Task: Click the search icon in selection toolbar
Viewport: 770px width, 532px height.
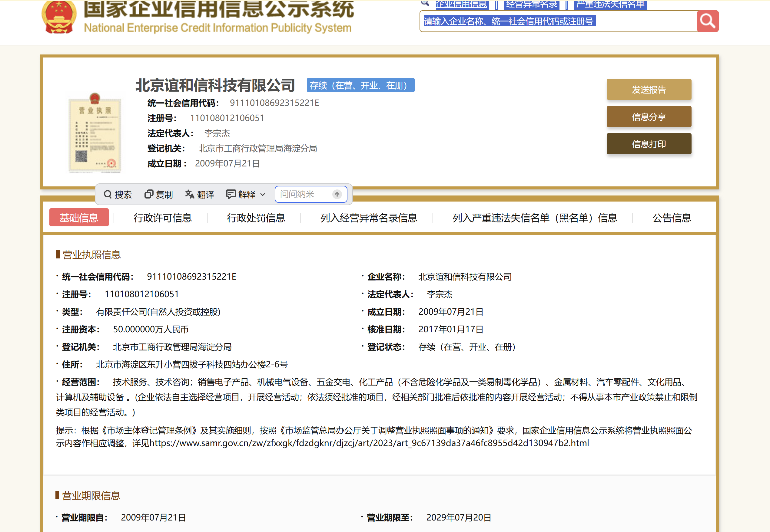Action: click(108, 194)
